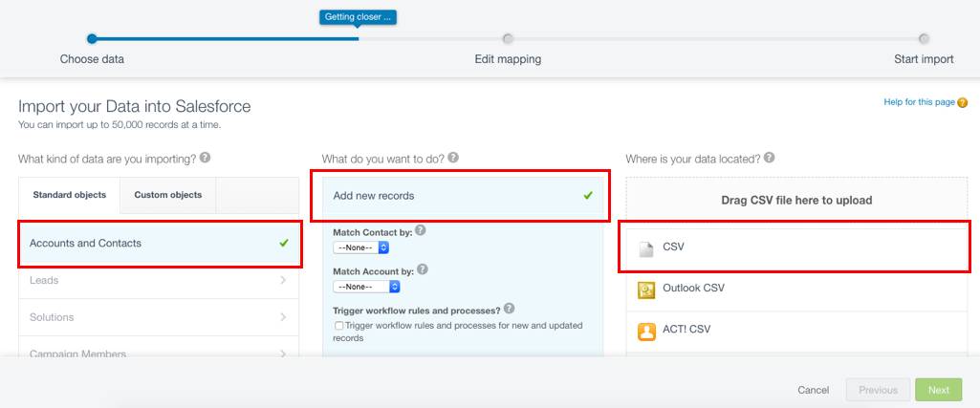Image resolution: width=980 pixels, height=408 pixels.
Task: Enable Trigger workflow rules and processes checkbox
Action: pos(338,326)
